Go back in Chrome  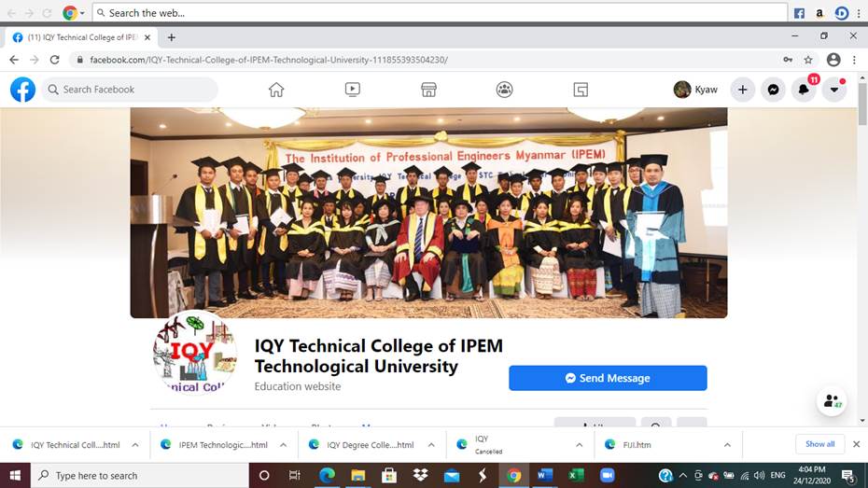point(14,60)
